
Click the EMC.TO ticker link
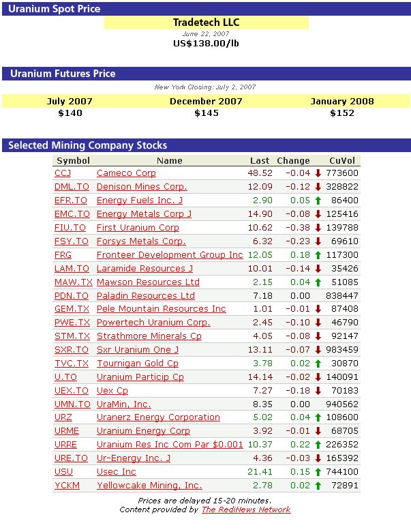(x=72, y=213)
